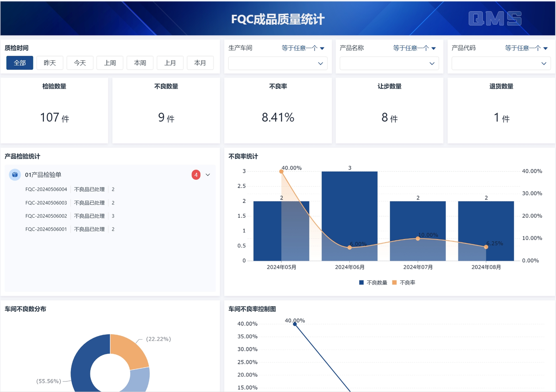Click the 10.00% point on orange line

point(418,238)
